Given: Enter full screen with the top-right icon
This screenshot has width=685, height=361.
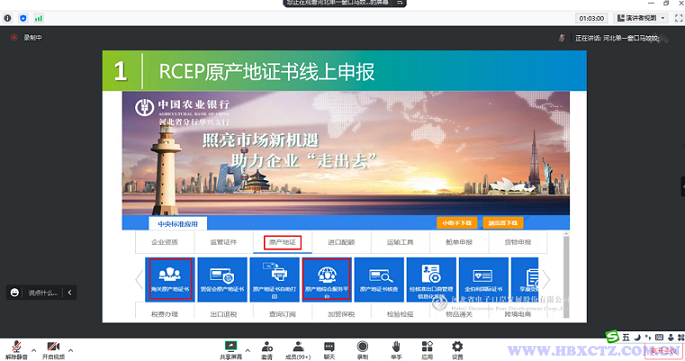Looking at the screenshot, I should [678, 18].
